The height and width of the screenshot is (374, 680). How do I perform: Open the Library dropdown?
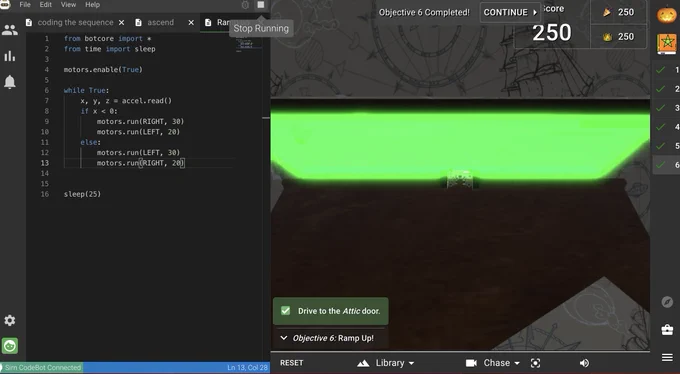[395, 363]
